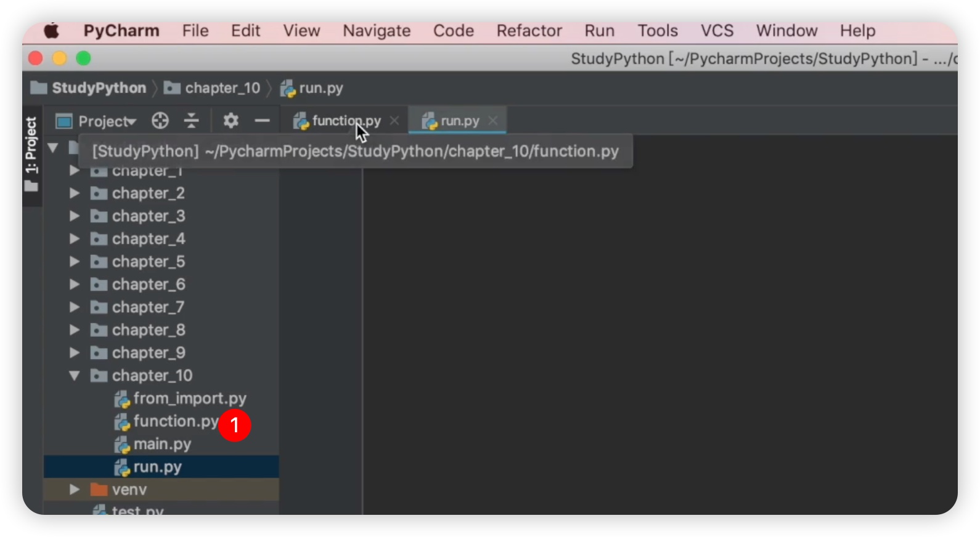Viewport: 980px width, 537px height.
Task: Open the Edit menu
Action: tap(246, 31)
